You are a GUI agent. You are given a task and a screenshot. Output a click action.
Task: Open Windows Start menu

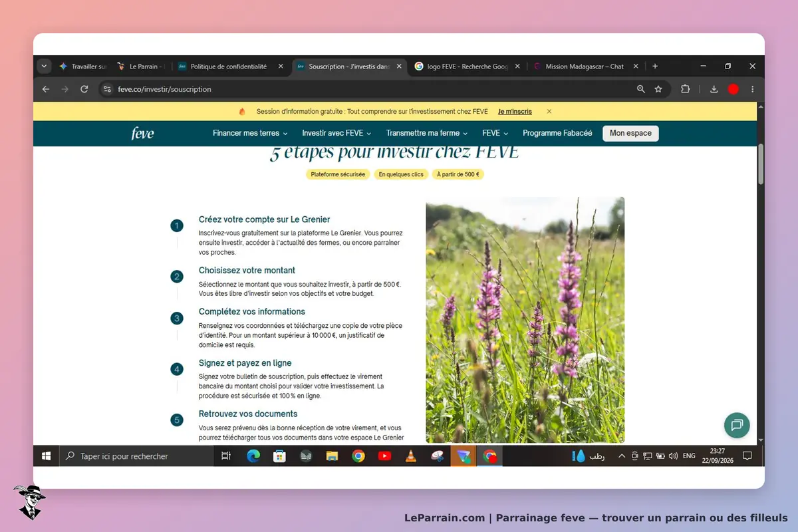(x=47, y=456)
